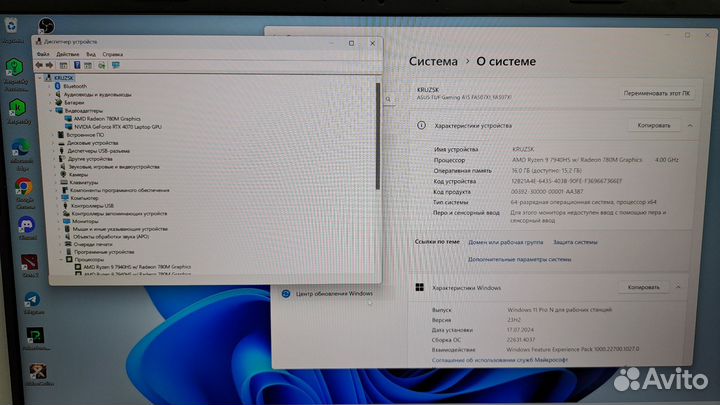
Task: Collapse the Характеристики Windows section chevron
Action: click(x=678, y=287)
